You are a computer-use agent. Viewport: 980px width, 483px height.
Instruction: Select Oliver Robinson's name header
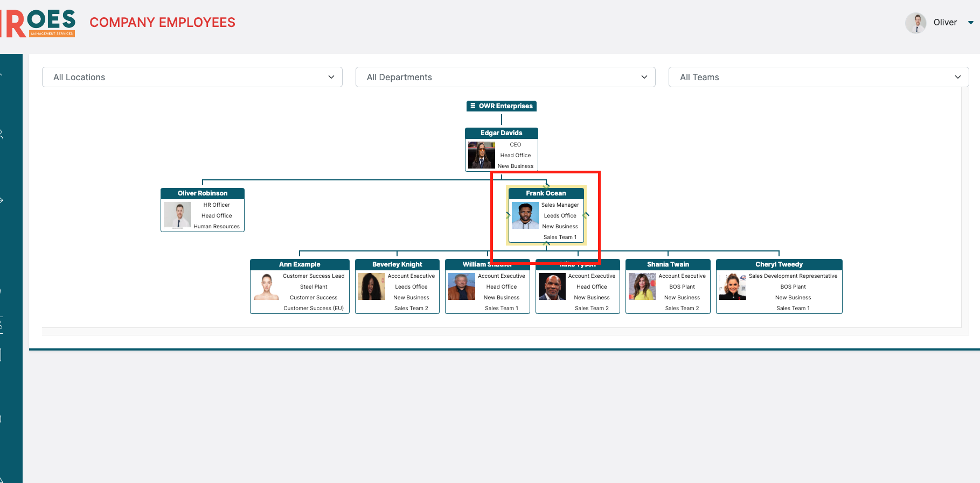coord(203,193)
